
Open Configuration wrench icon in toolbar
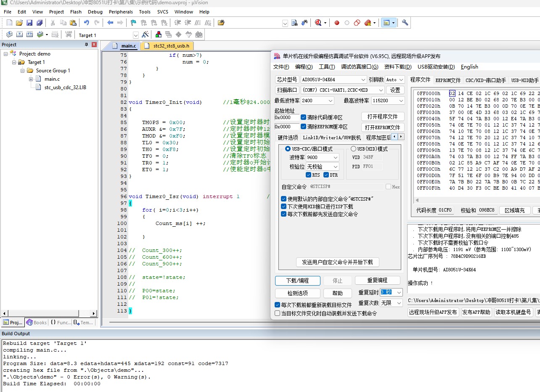click(x=405, y=23)
